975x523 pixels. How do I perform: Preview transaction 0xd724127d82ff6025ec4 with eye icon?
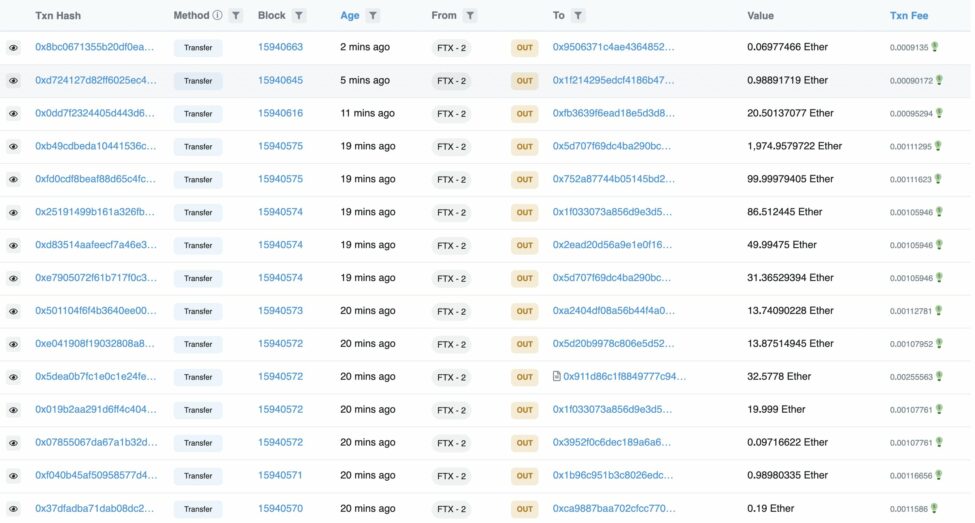click(13, 81)
